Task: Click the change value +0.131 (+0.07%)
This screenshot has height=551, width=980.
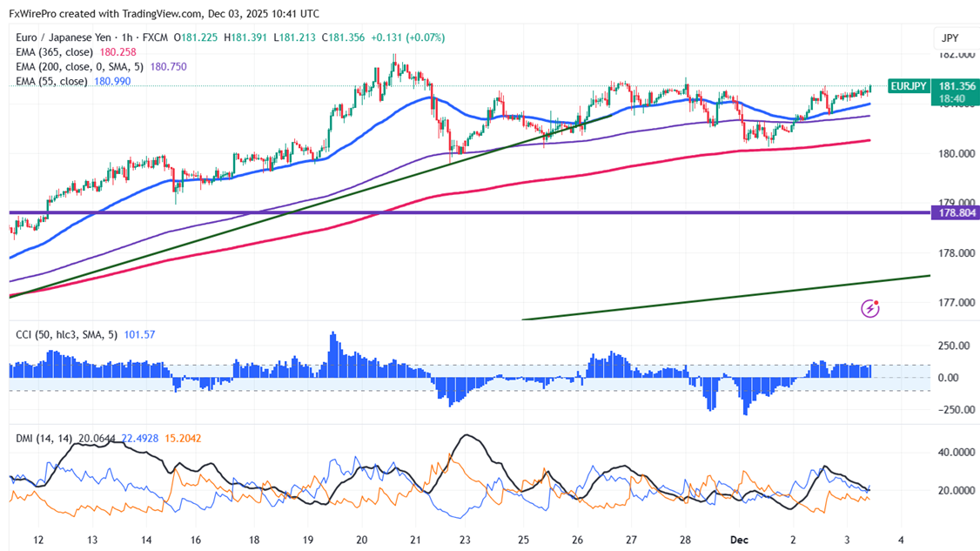Action: 407,37
